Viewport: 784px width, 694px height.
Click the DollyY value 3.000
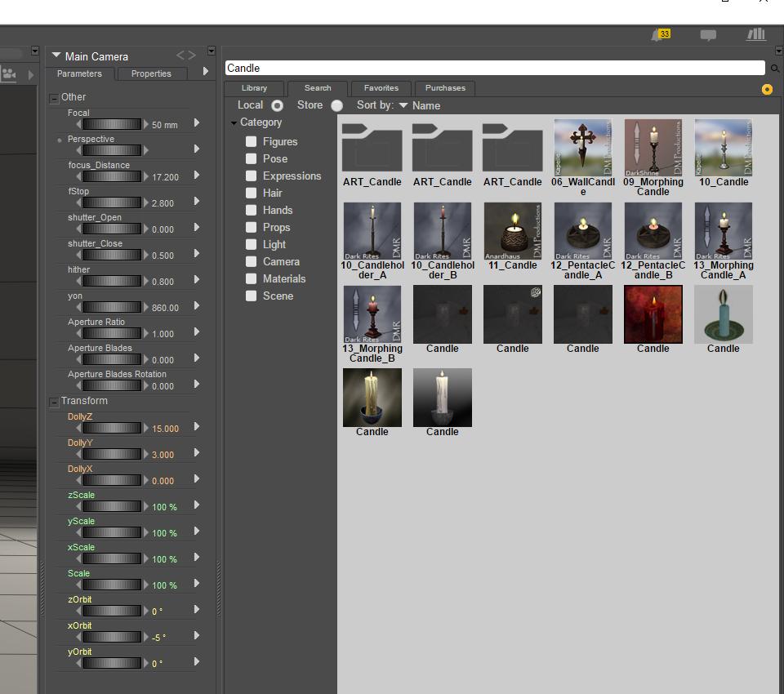pyautogui.click(x=163, y=455)
